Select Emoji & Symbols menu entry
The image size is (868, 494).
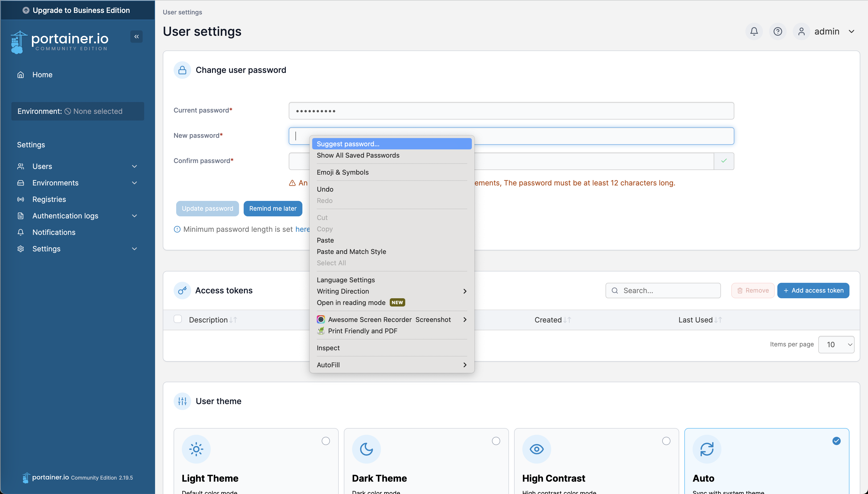392,172
